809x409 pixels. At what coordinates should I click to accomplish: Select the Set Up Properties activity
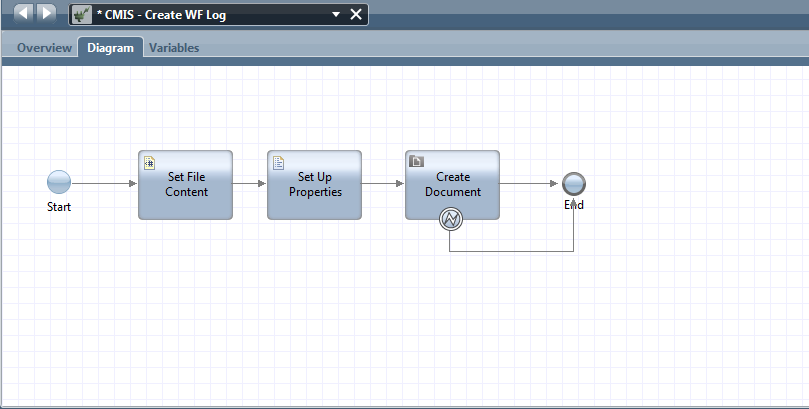(314, 185)
